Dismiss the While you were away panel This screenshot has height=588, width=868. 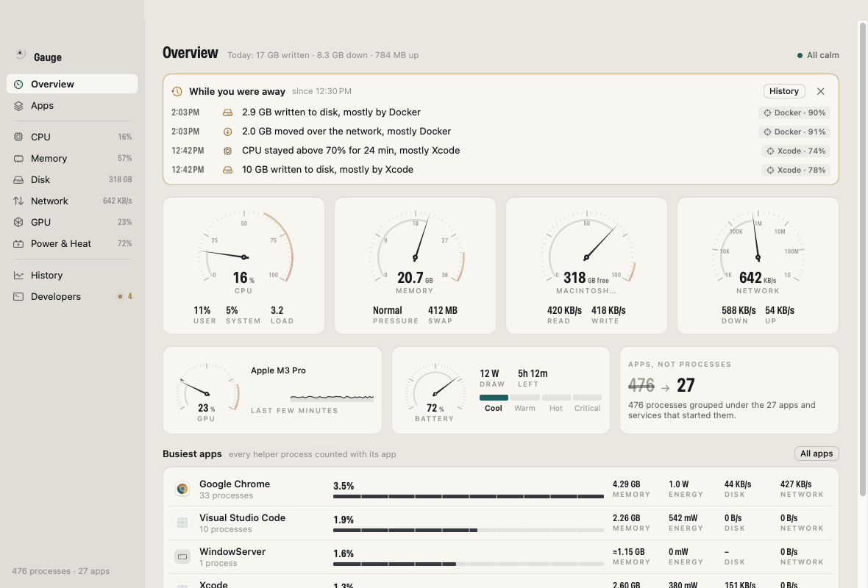820,91
